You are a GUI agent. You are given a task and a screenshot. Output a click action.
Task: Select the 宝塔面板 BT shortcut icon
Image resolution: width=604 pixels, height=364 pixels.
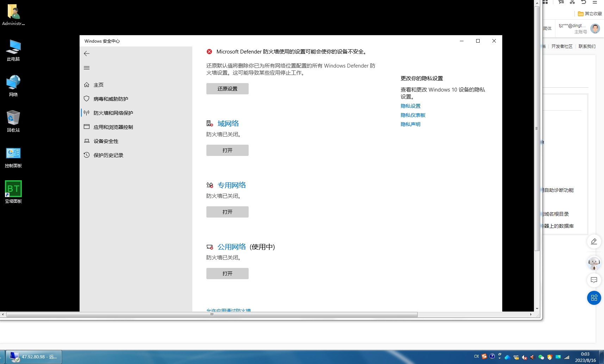(13, 192)
